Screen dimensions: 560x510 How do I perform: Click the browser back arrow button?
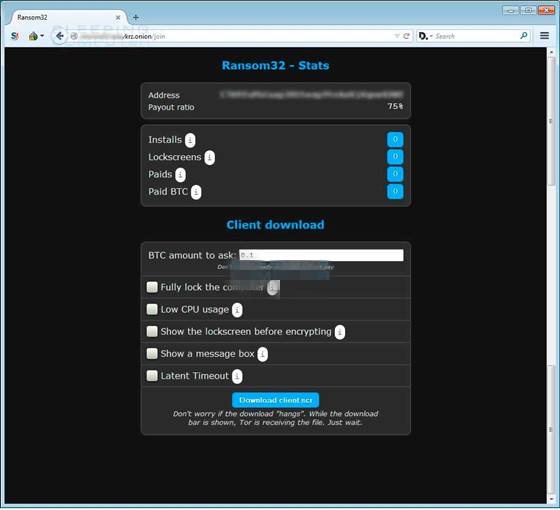point(60,36)
